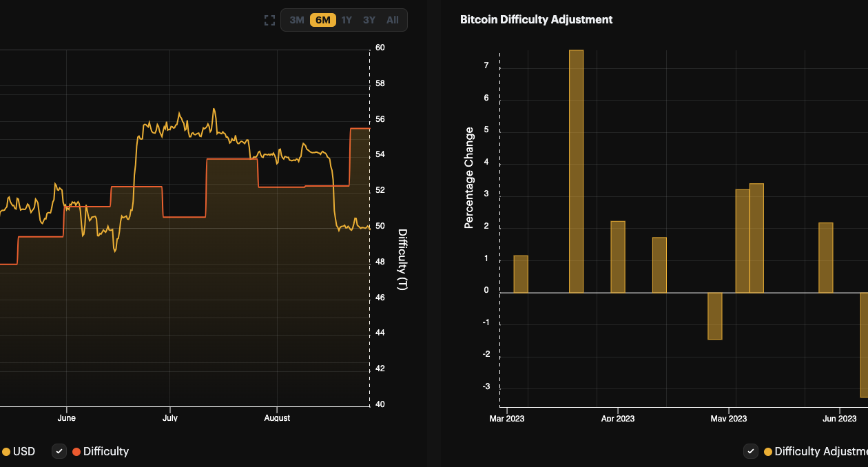Click the positive bar near Jun 2023
This screenshot has width=868, height=467.
pyautogui.click(x=826, y=258)
